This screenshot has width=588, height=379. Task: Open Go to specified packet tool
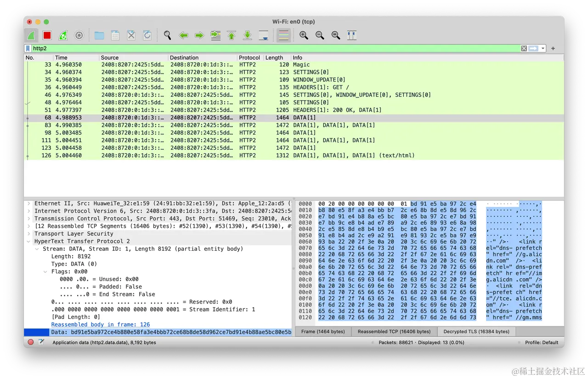[215, 35]
